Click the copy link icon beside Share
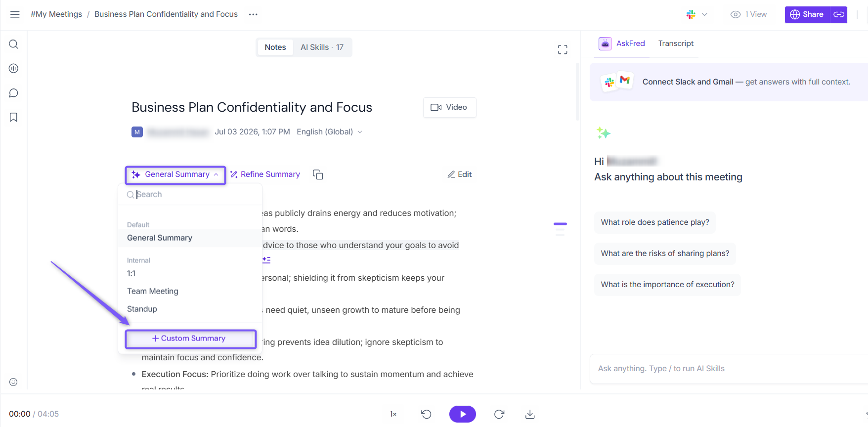The image size is (868, 427). [839, 14]
